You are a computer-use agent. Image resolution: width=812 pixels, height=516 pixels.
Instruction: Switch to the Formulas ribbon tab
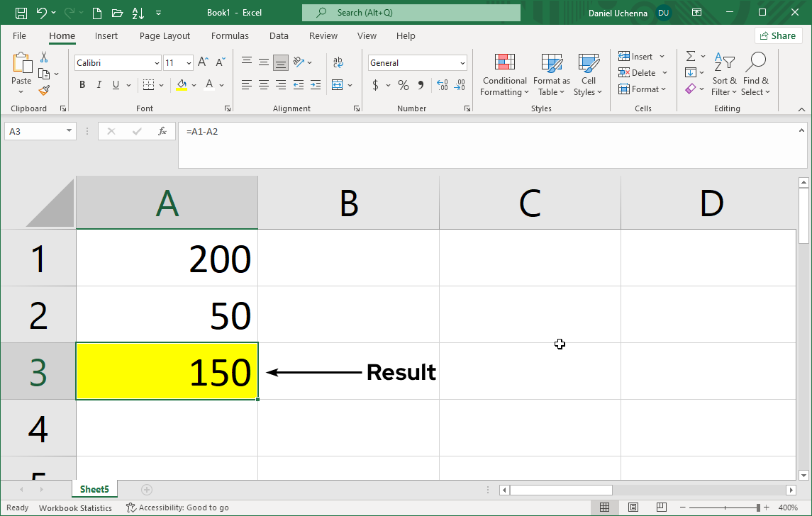[230, 35]
